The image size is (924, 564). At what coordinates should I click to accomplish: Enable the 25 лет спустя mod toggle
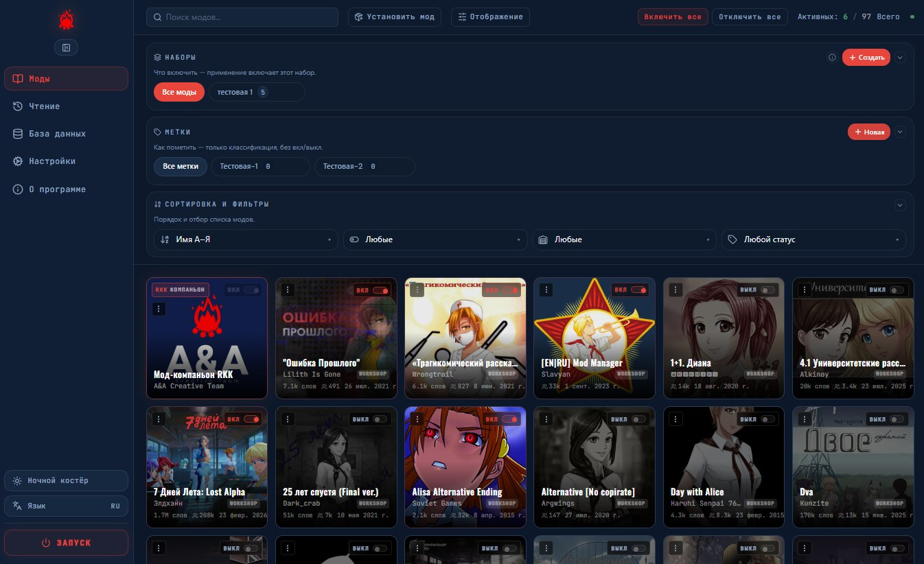tap(381, 419)
